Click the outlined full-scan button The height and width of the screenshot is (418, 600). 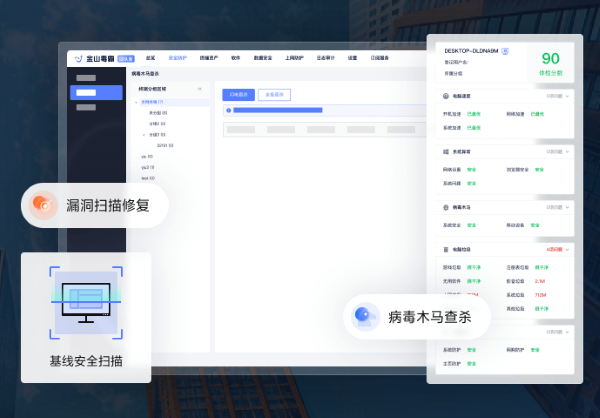tap(274, 95)
